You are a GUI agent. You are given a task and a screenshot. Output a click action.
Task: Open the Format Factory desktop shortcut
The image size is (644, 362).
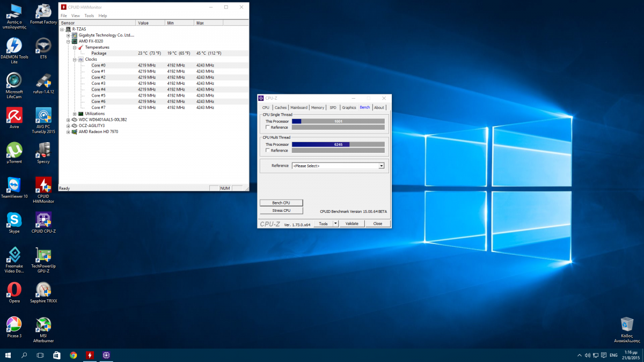43,14
